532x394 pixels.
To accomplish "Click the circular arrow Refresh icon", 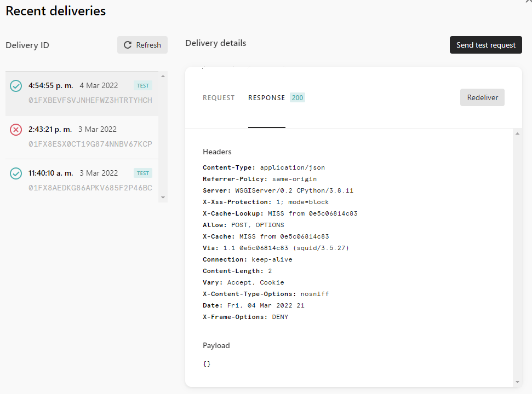I will pyautogui.click(x=128, y=45).
